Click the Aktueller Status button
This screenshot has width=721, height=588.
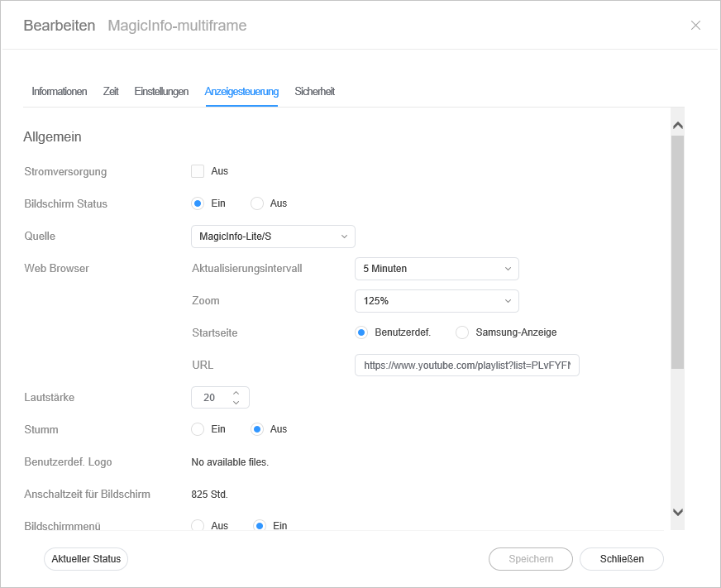click(x=86, y=559)
